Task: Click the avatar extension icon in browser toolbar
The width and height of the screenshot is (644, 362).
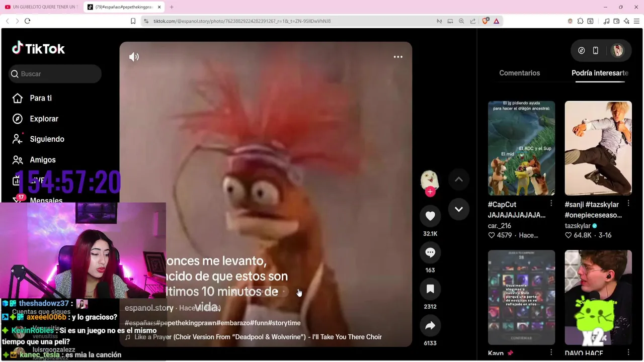Action: pos(570,21)
